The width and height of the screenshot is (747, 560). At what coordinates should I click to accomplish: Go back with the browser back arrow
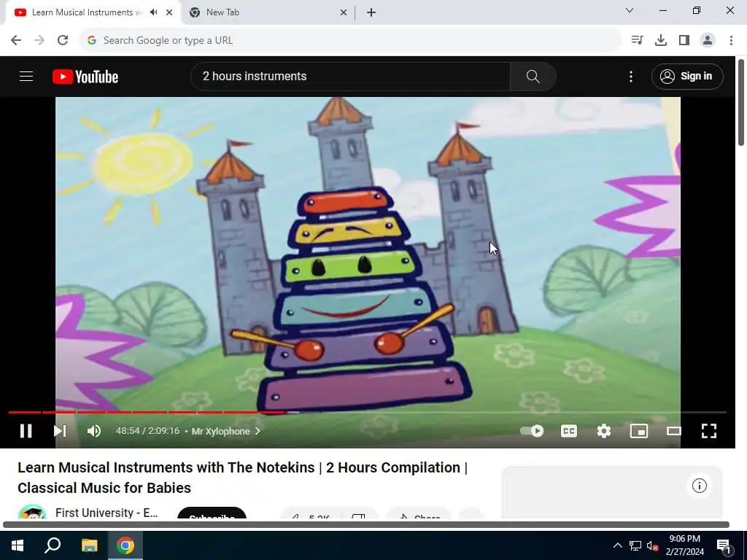coord(16,40)
